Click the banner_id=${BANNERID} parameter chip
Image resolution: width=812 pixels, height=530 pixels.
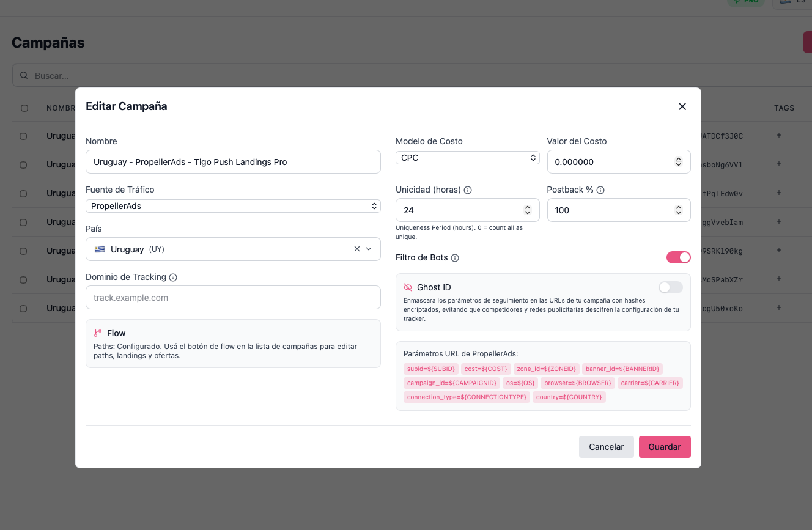(x=622, y=369)
